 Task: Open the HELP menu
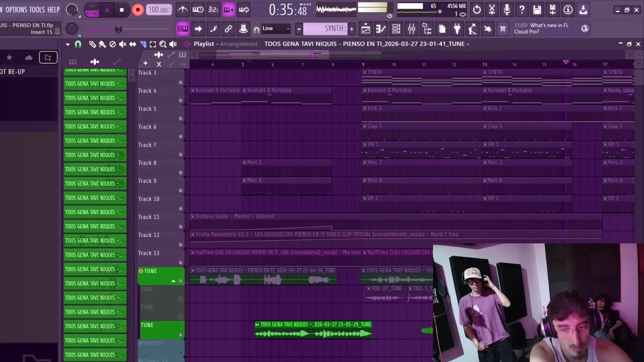[x=53, y=10]
